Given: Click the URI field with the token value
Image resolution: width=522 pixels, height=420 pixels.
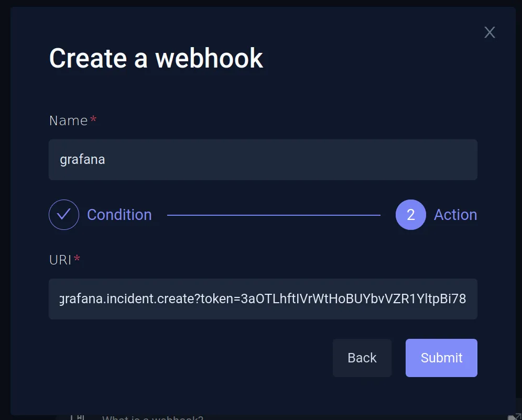Looking at the screenshot, I should (263, 299).
